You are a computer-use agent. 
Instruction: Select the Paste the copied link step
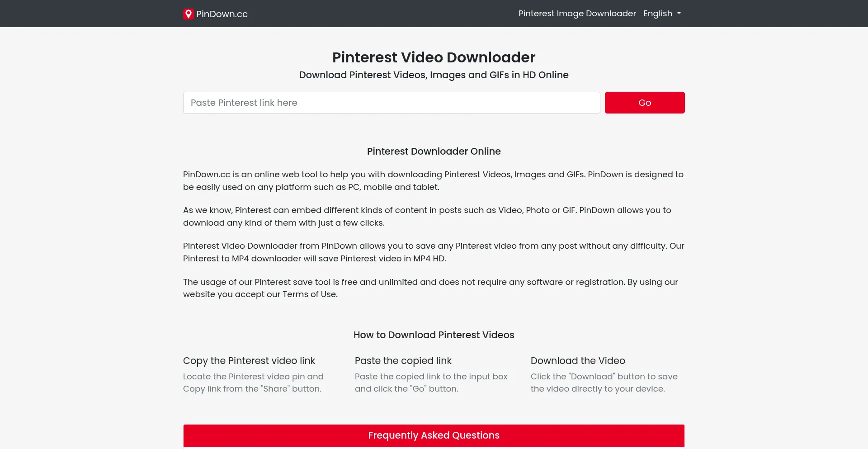403,361
